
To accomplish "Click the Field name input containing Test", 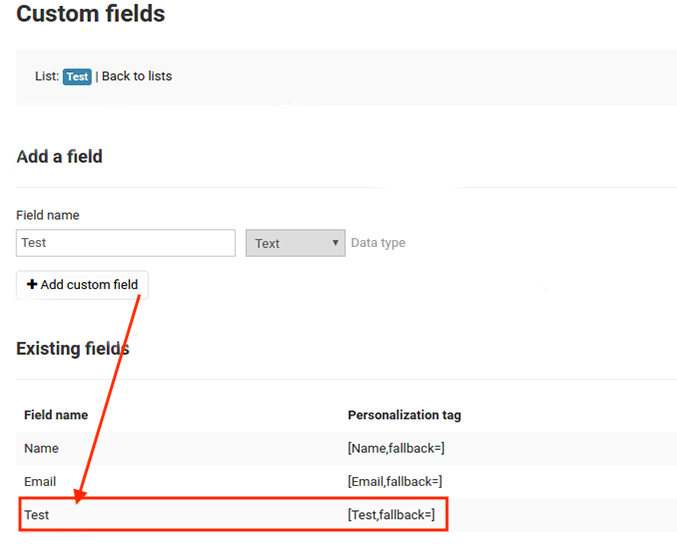I will [x=126, y=243].
